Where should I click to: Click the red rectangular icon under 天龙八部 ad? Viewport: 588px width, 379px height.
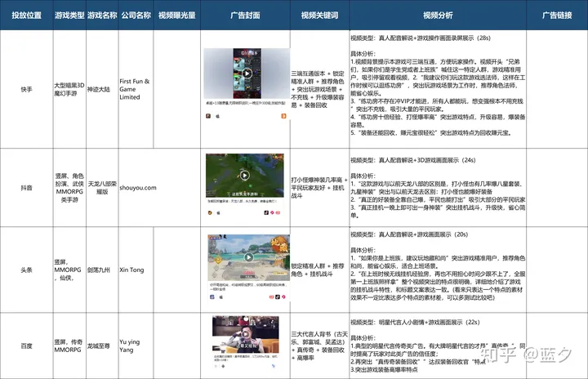[278, 212]
